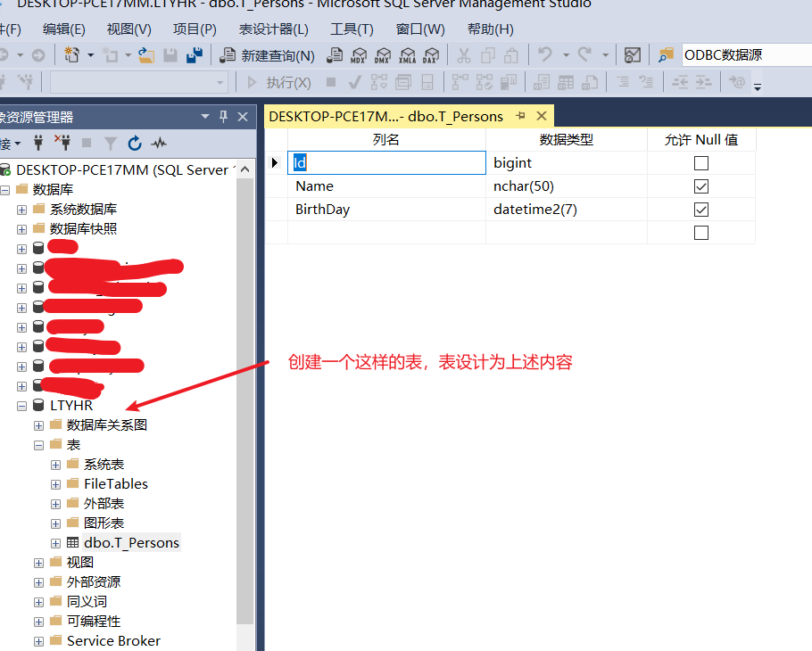This screenshot has height=651, width=812.
Task: Click the Refresh icon in Object Explorer
Action: point(135,144)
